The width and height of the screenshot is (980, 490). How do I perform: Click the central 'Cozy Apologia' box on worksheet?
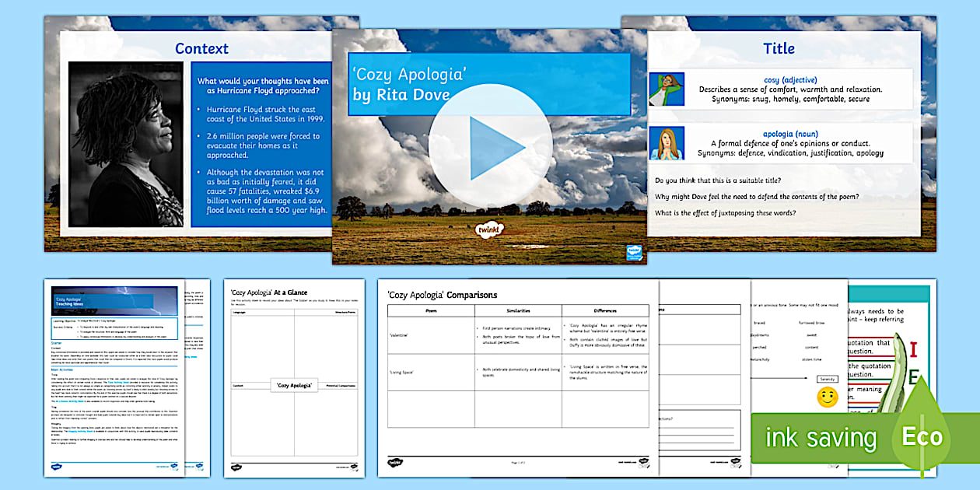coord(295,385)
